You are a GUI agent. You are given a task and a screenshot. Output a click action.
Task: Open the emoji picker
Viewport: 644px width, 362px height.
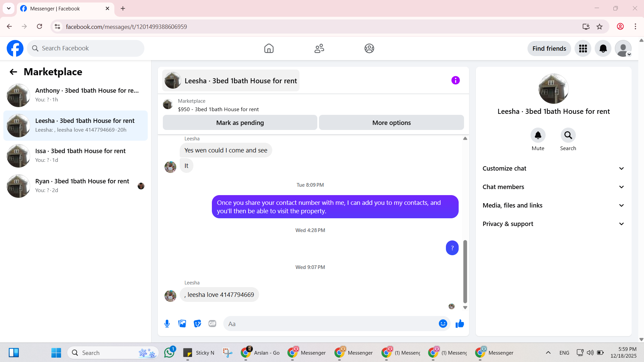[443, 324]
